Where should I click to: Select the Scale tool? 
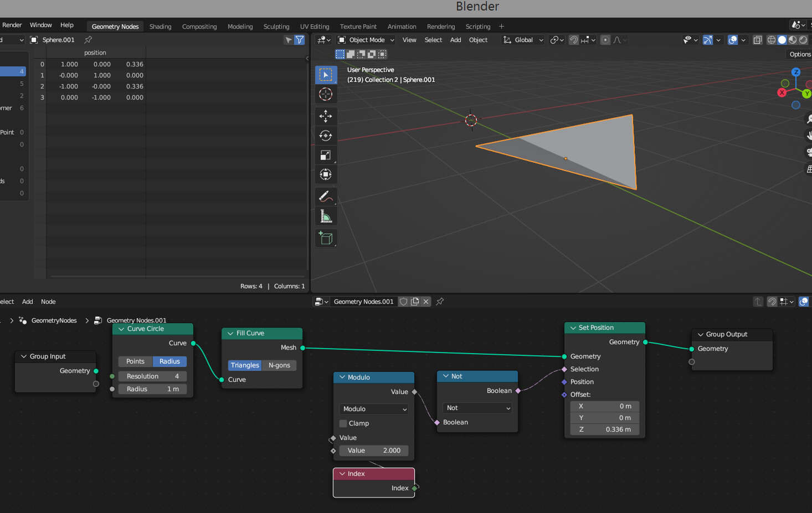point(326,155)
